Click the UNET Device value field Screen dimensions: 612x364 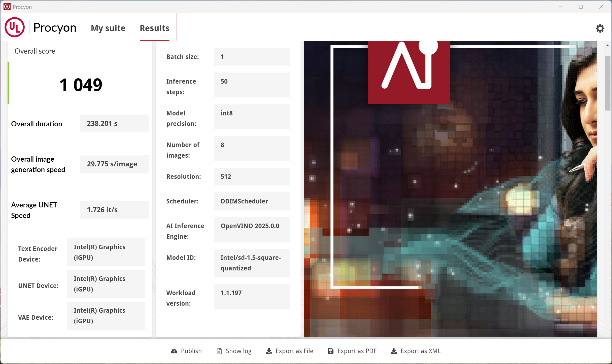point(106,284)
